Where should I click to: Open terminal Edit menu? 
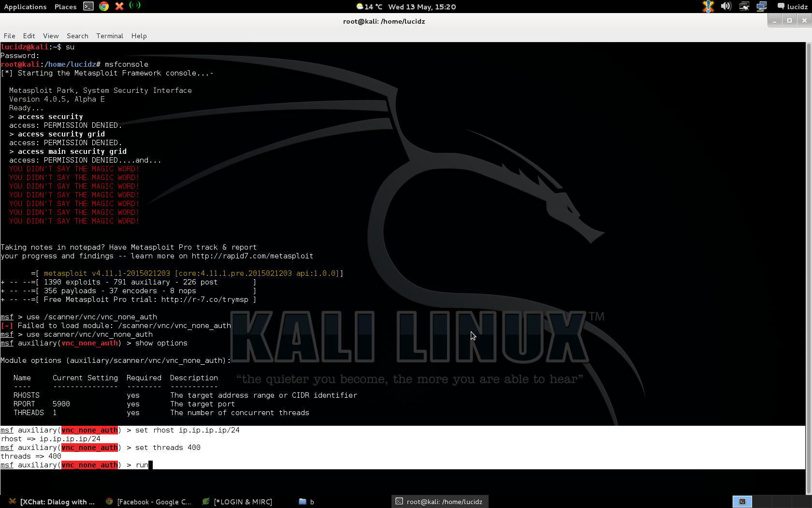29,36
